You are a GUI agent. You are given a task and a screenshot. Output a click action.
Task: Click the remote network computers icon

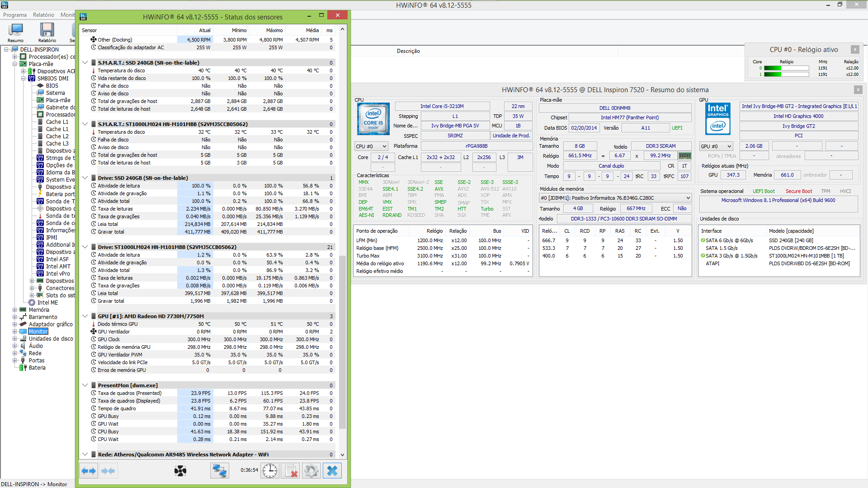click(x=220, y=471)
